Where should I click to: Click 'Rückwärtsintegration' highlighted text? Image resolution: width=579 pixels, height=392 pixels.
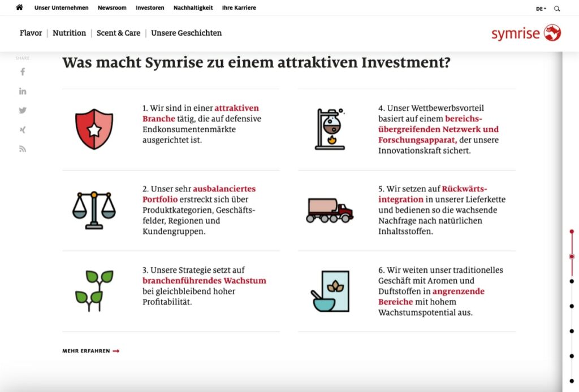(x=433, y=194)
